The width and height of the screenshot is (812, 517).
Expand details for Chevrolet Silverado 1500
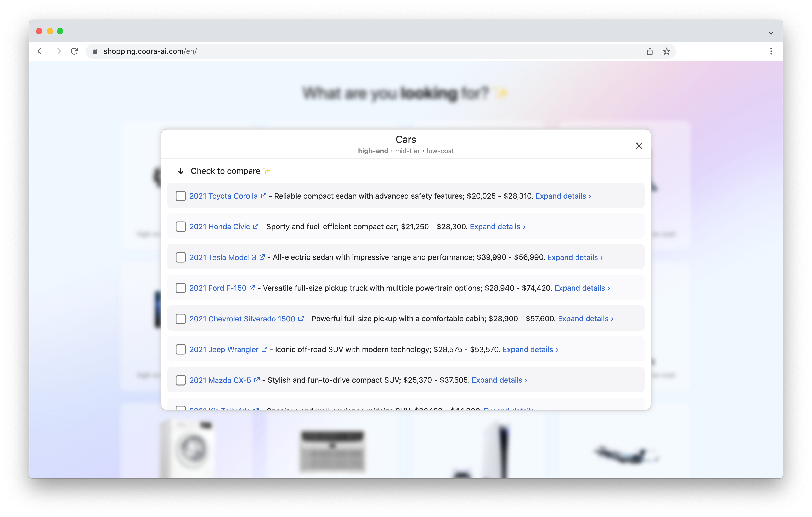coord(585,319)
